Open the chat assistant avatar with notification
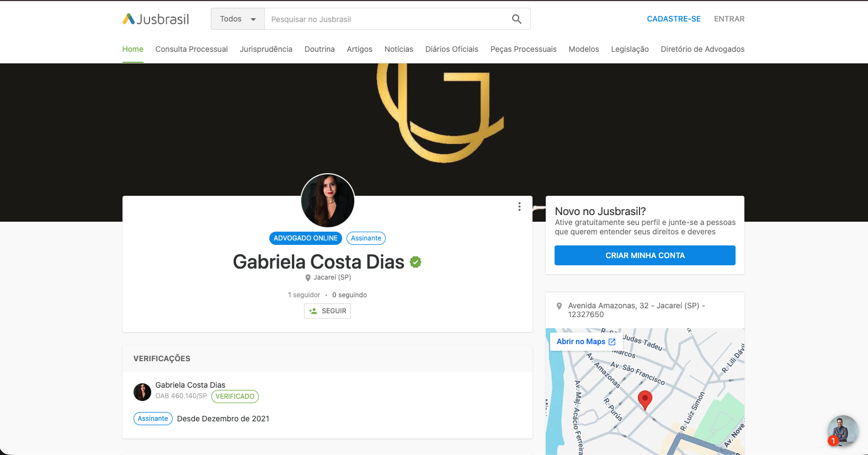 [842, 431]
